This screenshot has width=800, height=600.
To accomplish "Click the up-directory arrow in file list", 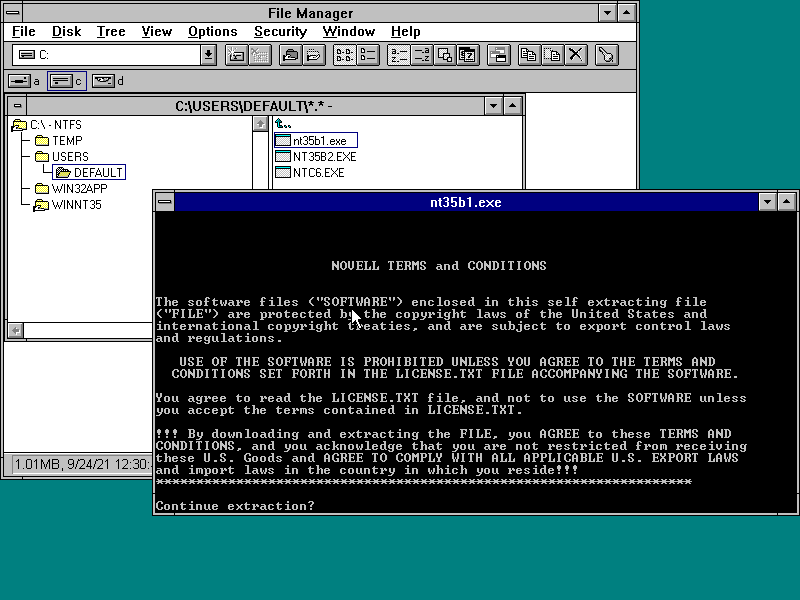I will pyautogui.click(x=283, y=124).
